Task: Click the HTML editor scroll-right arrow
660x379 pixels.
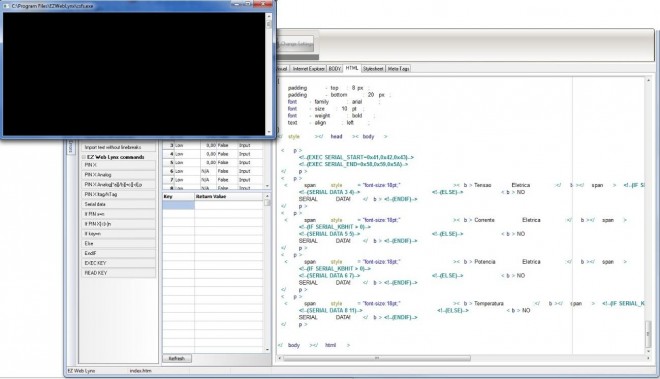Action: click(x=648, y=358)
